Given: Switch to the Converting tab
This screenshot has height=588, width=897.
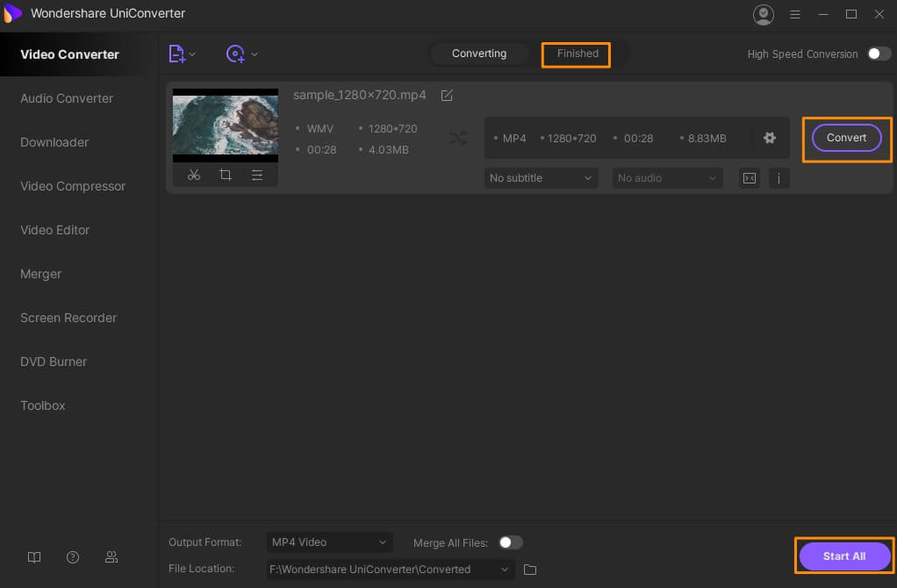Looking at the screenshot, I should point(479,54).
